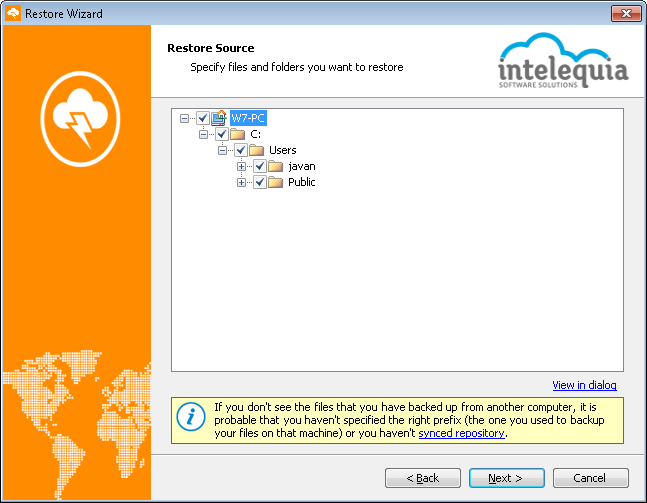Viewport: 647px width, 503px height.
Task: Uncheck the W7-PC checkbox
Action: point(203,118)
